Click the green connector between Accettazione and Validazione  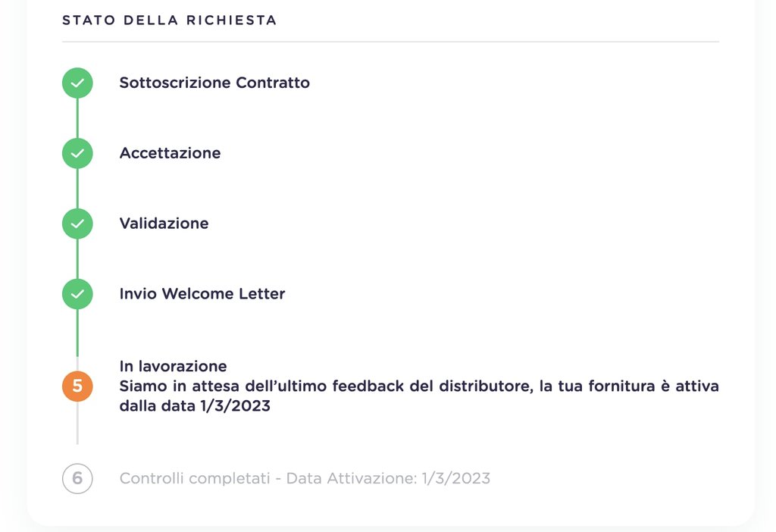(77, 189)
